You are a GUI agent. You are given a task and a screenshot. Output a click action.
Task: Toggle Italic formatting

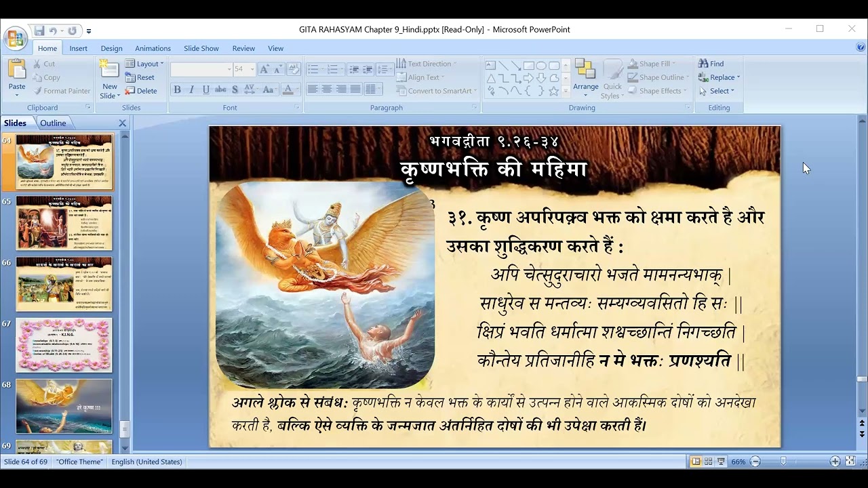pyautogui.click(x=191, y=89)
